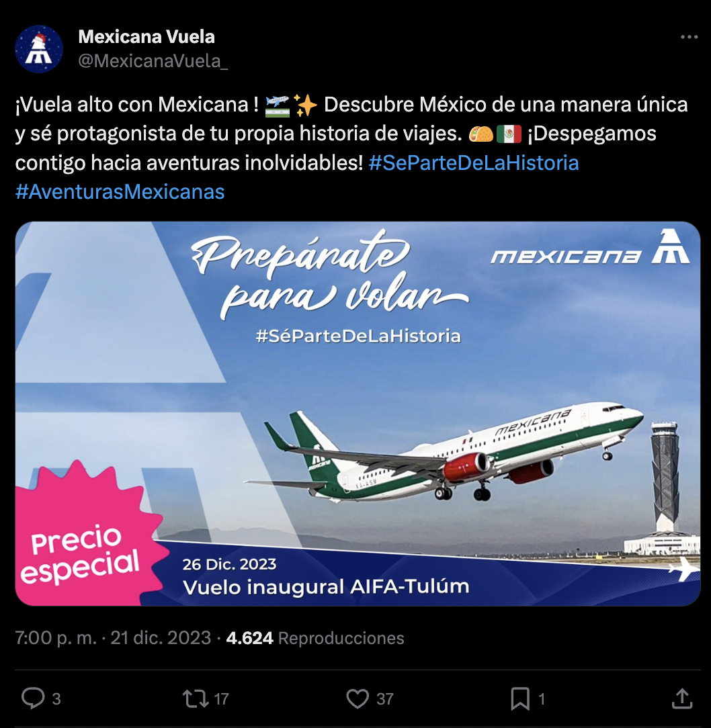711x728 pixels.
Task: Open Mexicana Vuela profile avatar
Action: click(x=39, y=49)
